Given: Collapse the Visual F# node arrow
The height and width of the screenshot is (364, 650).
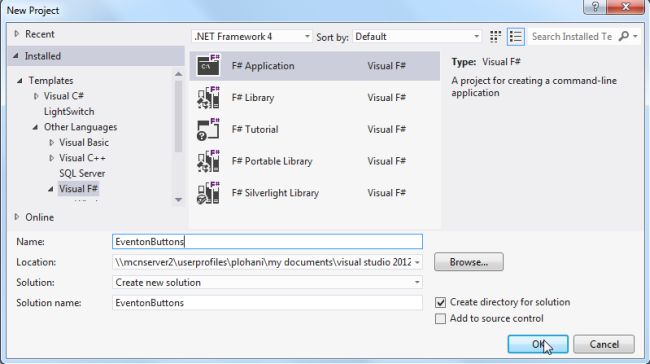Looking at the screenshot, I should point(51,189).
